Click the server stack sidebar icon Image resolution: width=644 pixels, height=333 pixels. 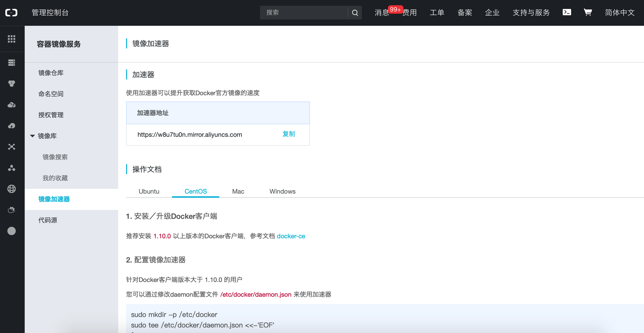point(12,63)
